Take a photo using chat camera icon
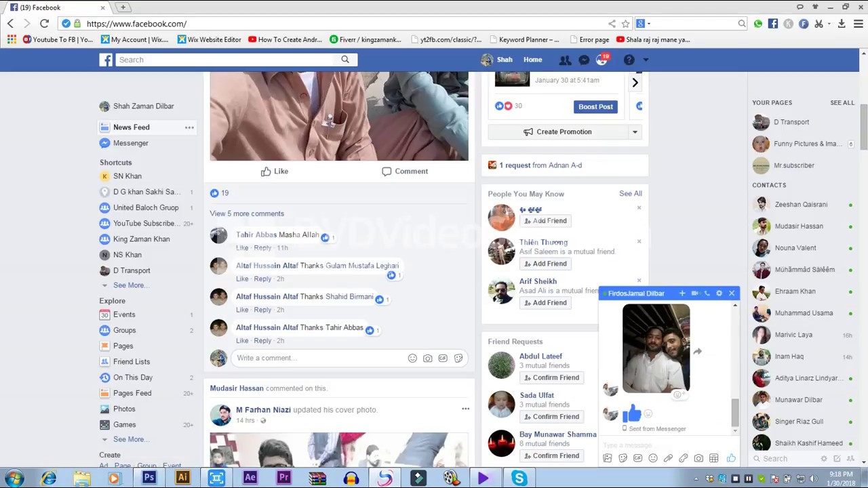Screen dimensions: 868x488 tap(698, 459)
